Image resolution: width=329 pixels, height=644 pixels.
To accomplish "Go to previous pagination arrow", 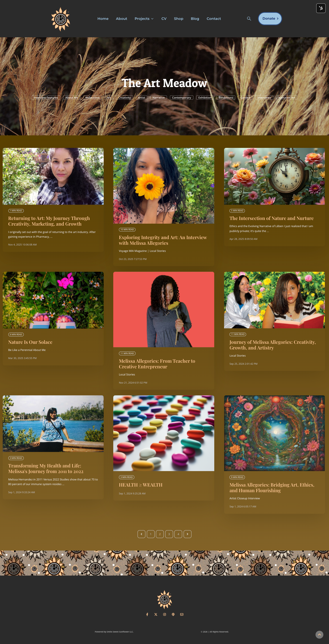I will [x=141, y=534].
